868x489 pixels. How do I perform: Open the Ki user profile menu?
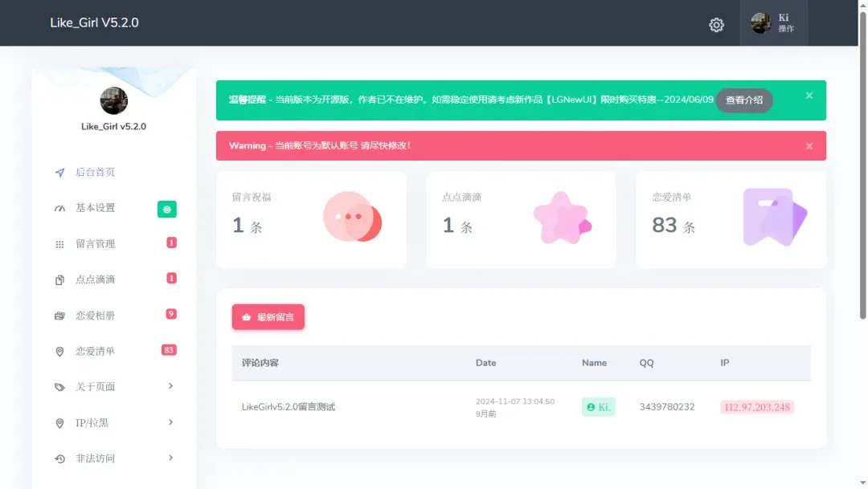[773, 22]
